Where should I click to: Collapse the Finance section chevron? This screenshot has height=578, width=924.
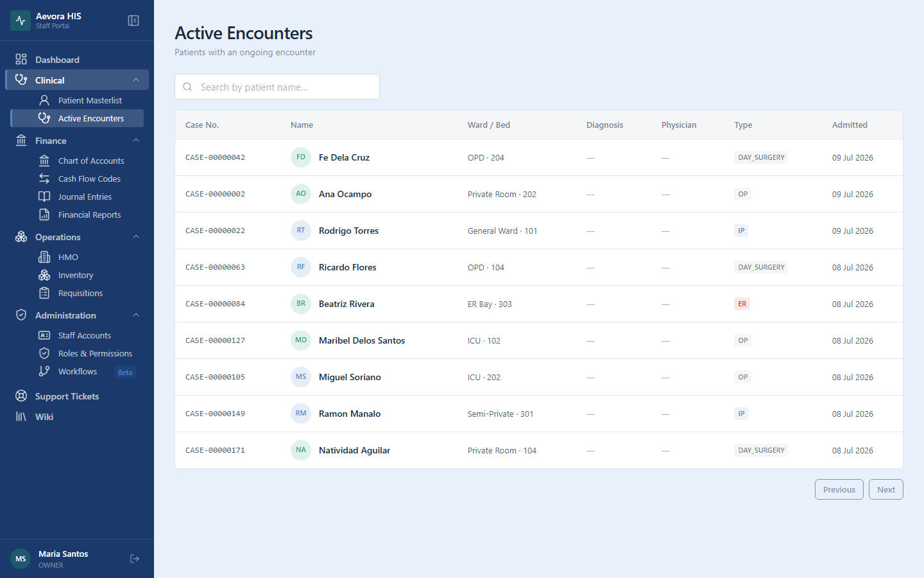click(136, 141)
